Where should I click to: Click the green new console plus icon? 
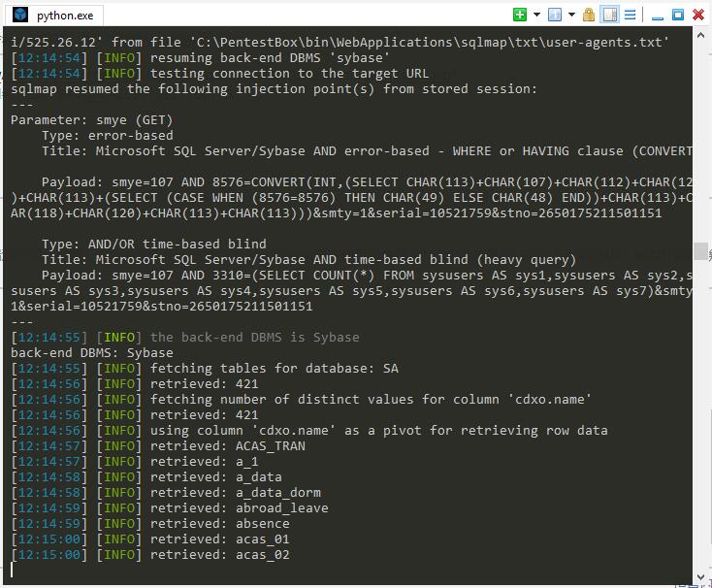click(x=520, y=15)
